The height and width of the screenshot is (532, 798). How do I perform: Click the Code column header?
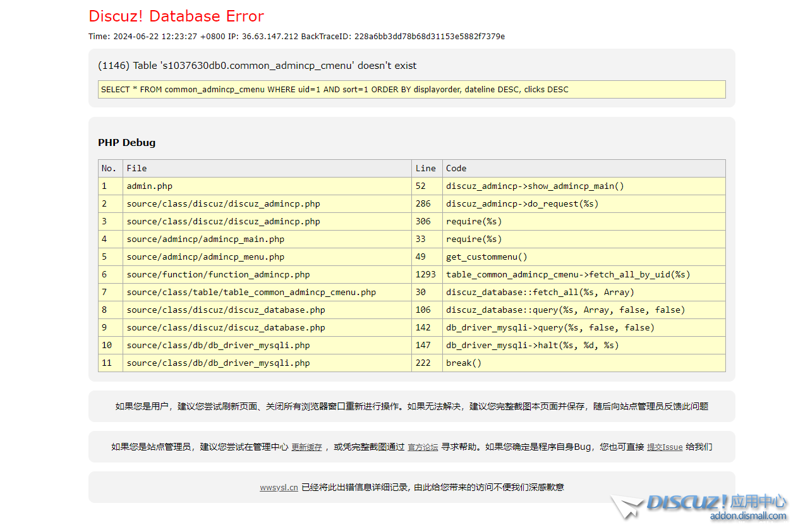pyautogui.click(x=456, y=168)
